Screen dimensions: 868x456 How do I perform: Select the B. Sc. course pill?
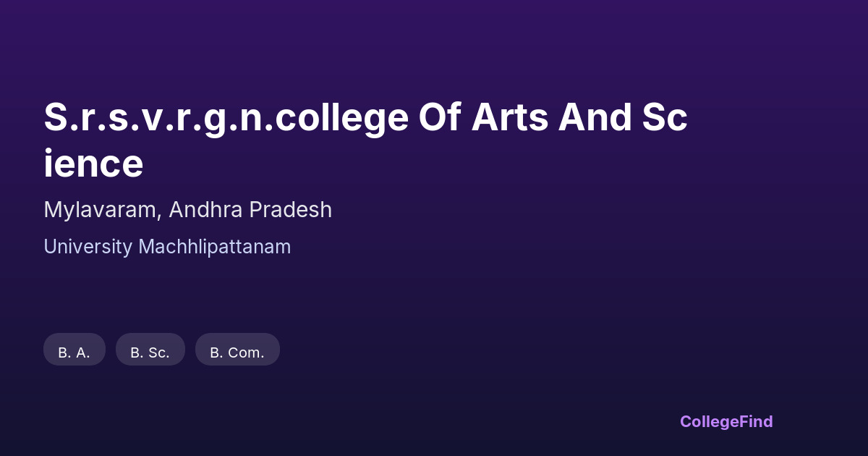[150, 350]
